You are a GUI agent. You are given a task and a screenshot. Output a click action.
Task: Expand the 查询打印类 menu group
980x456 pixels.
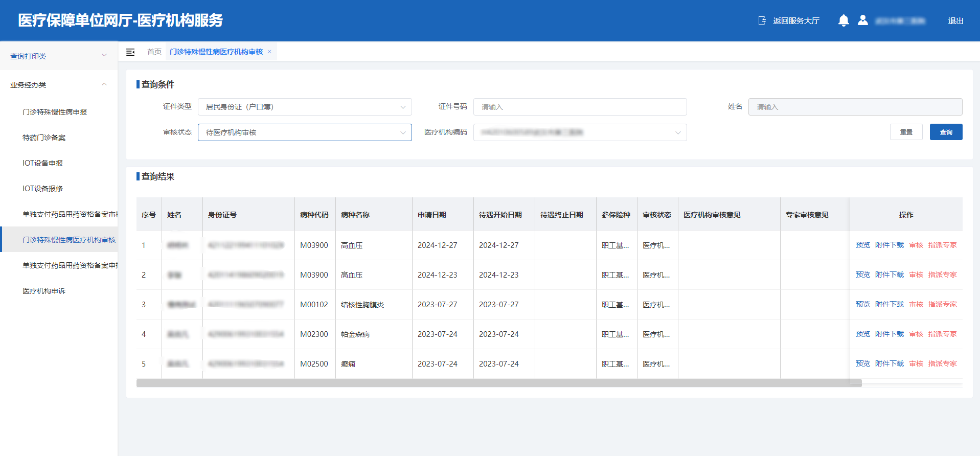(x=59, y=56)
